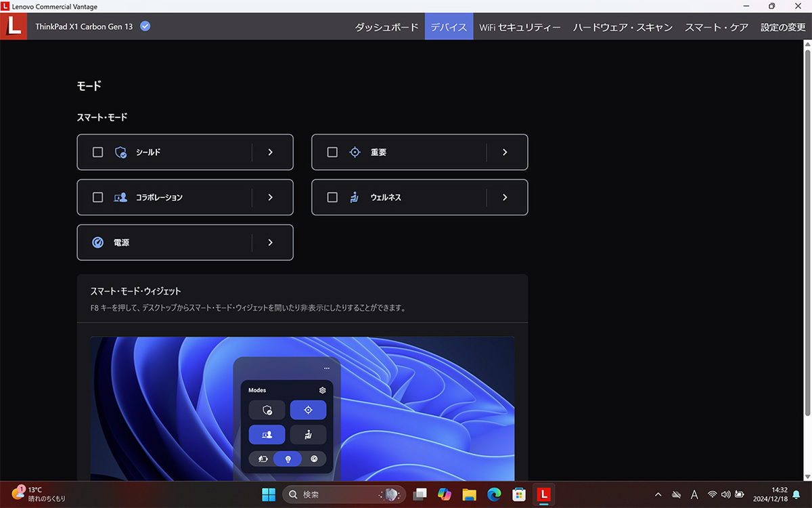The width and height of the screenshot is (812, 508).
Task: Click the スマート・モード・ウィジェット heading
Action: point(135,291)
